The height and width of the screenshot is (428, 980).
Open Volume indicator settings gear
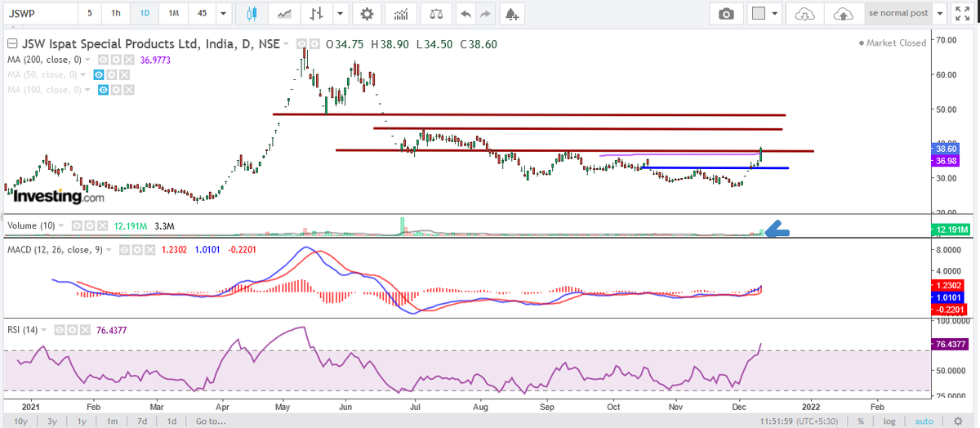(90, 225)
